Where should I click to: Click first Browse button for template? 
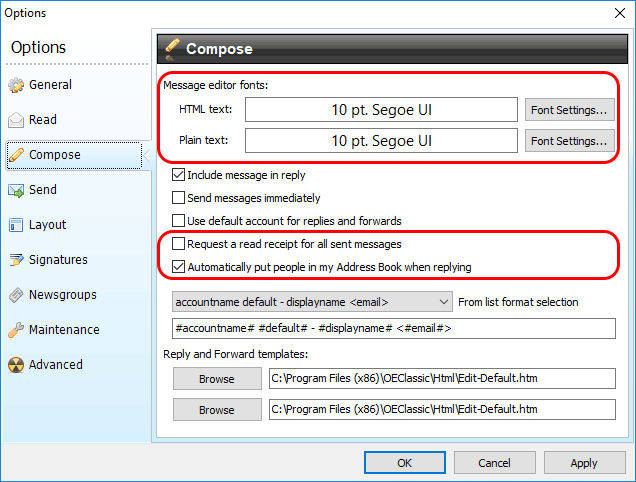(217, 379)
